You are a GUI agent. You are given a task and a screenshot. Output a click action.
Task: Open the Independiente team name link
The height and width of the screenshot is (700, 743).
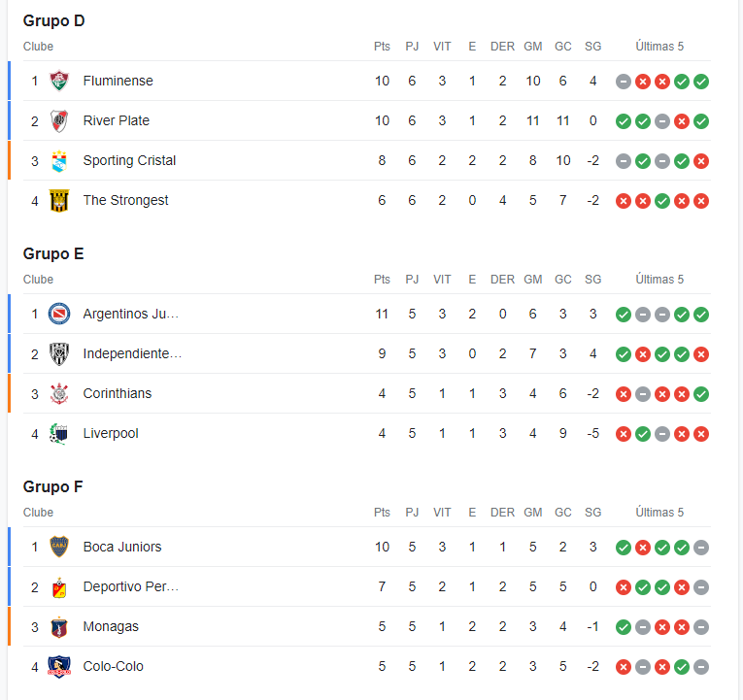pyautogui.click(x=132, y=353)
